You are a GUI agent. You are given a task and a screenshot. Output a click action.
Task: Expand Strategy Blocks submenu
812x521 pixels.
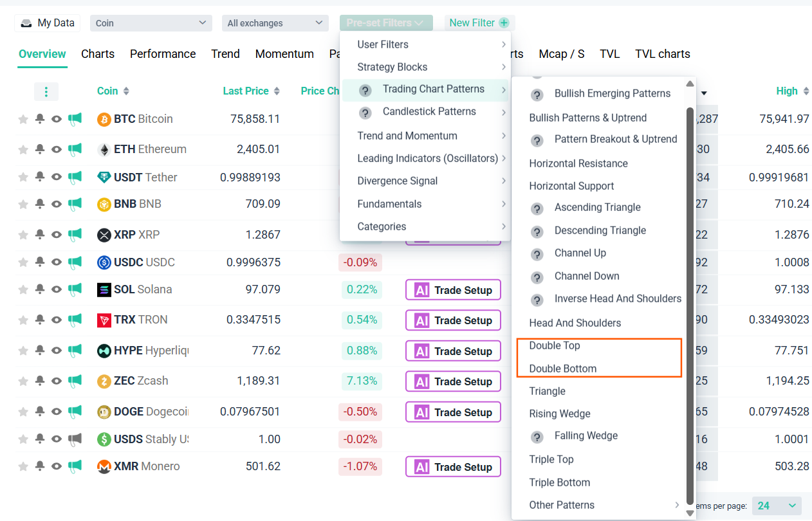point(425,67)
